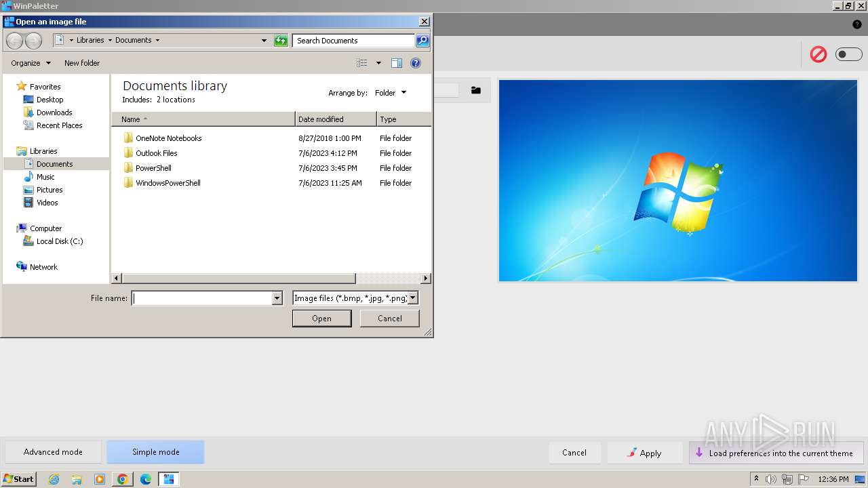Screen dimensions: 868x488
Task: Select Desktop in the navigation pane
Action: (x=50, y=100)
